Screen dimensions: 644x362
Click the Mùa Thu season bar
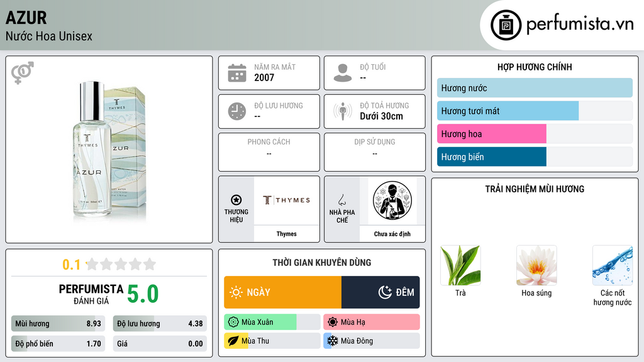[x=272, y=341]
